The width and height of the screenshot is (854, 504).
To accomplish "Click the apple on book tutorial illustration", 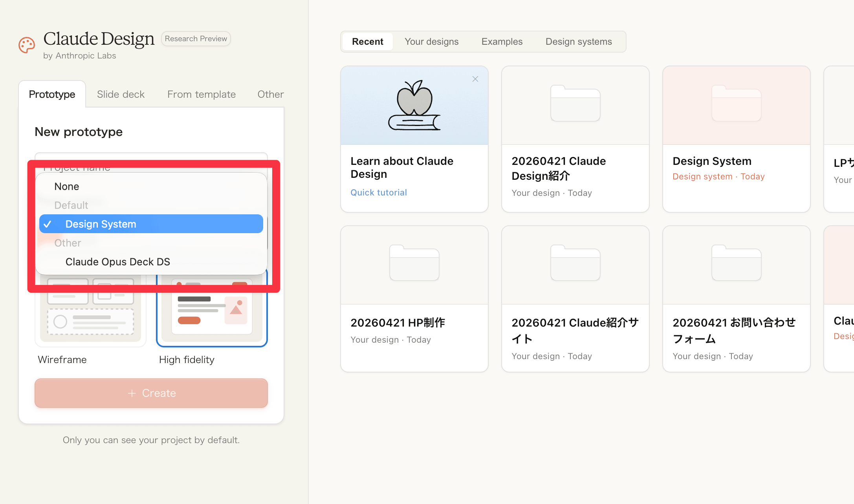I will click(x=414, y=105).
